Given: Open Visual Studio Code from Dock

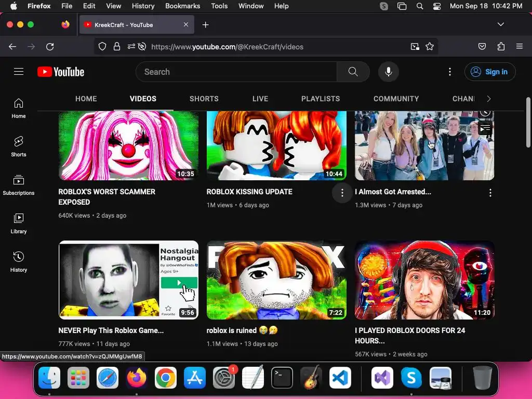Looking at the screenshot, I should coord(340,378).
